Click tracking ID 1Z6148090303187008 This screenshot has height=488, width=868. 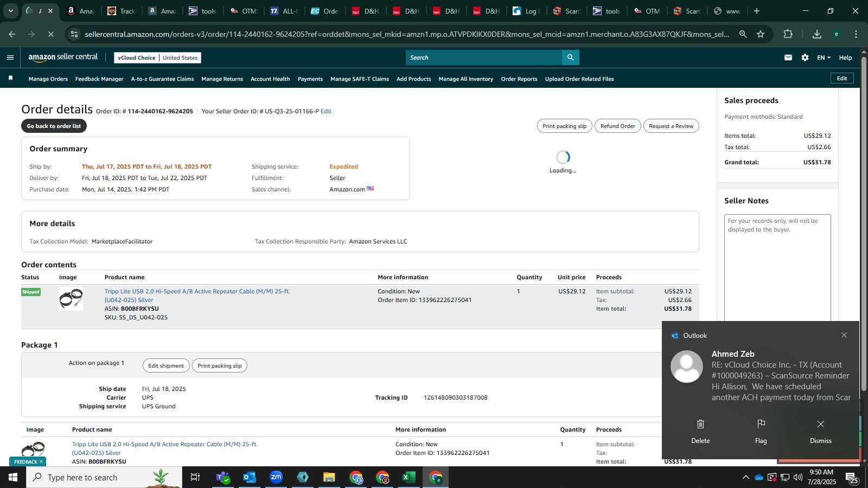point(455,397)
